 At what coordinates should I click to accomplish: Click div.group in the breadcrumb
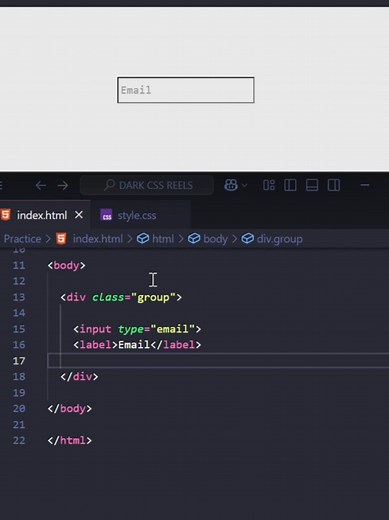pos(280,239)
